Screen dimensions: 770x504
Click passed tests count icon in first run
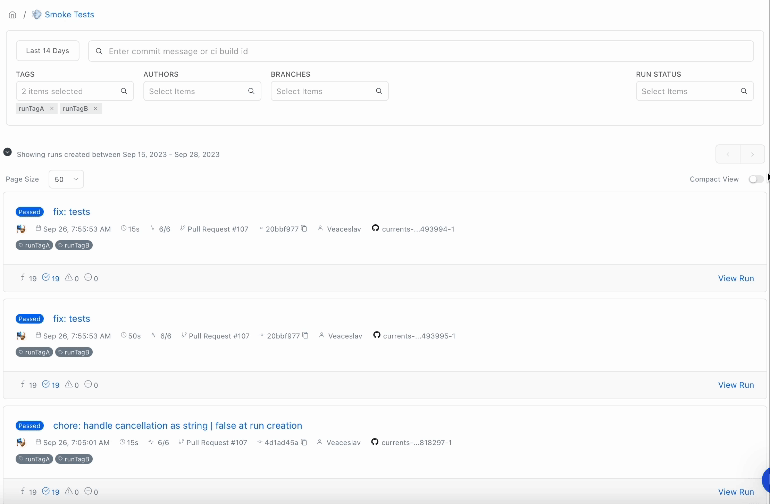pos(46,278)
